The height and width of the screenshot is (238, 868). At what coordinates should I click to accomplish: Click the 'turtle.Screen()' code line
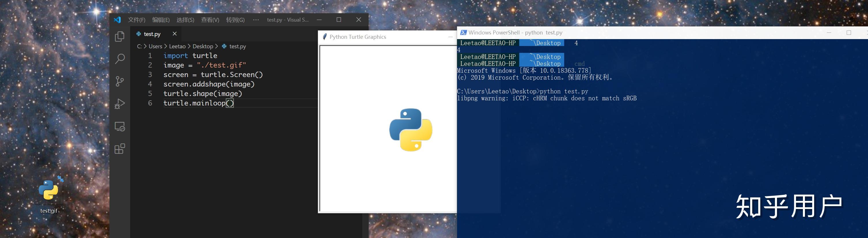point(213,75)
